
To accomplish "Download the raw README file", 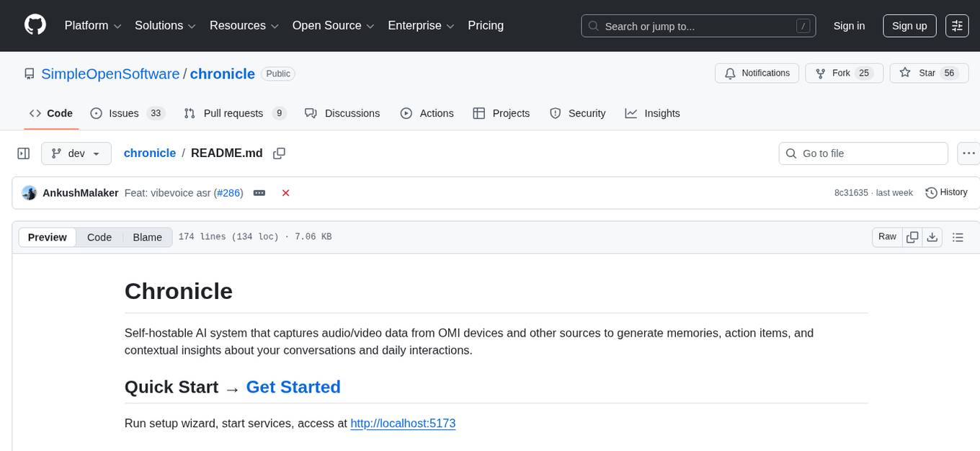I will click(x=932, y=237).
